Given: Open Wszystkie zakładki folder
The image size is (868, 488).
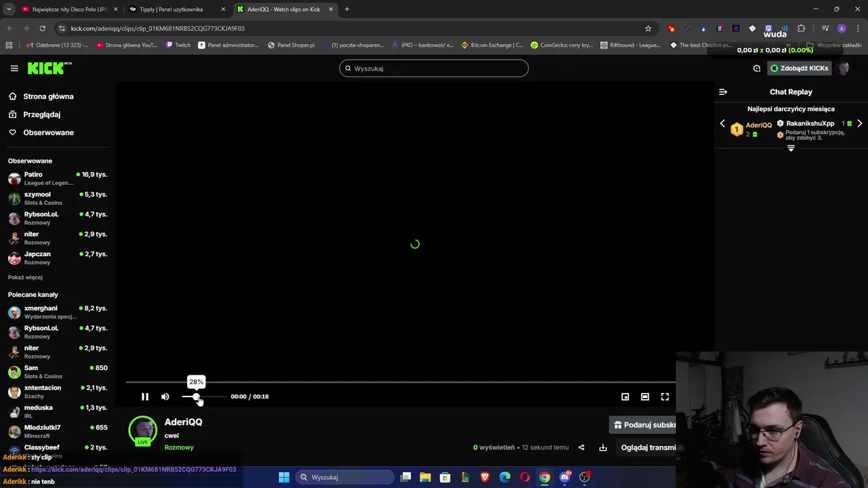Looking at the screenshot, I should point(834,45).
